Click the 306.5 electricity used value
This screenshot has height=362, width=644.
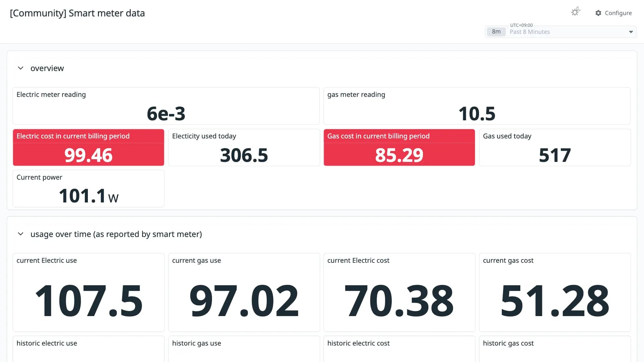pyautogui.click(x=244, y=155)
